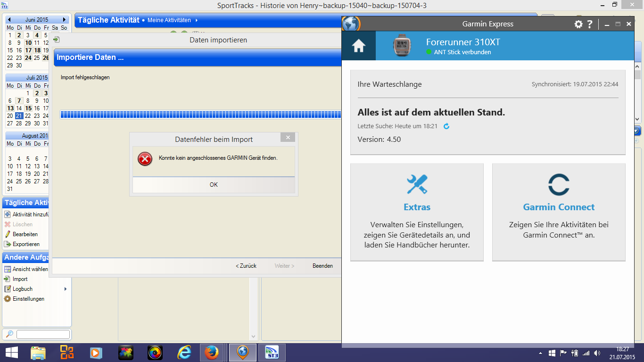The image size is (644, 362).
Task: Launch Firefox from the taskbar
Action: coord(212,353)
